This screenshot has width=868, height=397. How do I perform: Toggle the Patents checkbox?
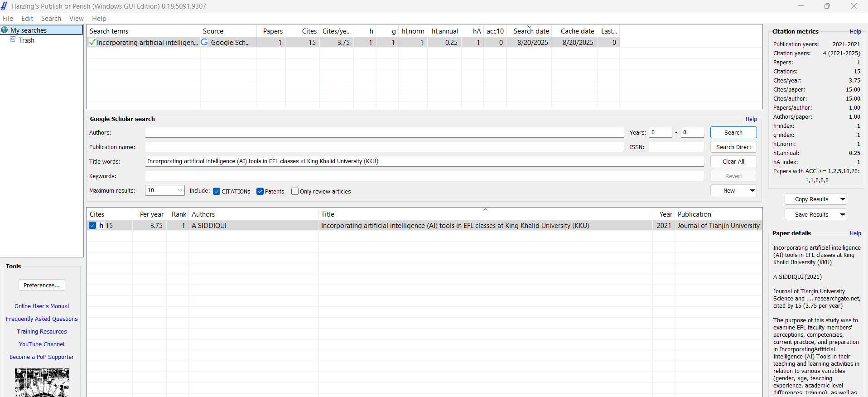[x=260, y=191]
